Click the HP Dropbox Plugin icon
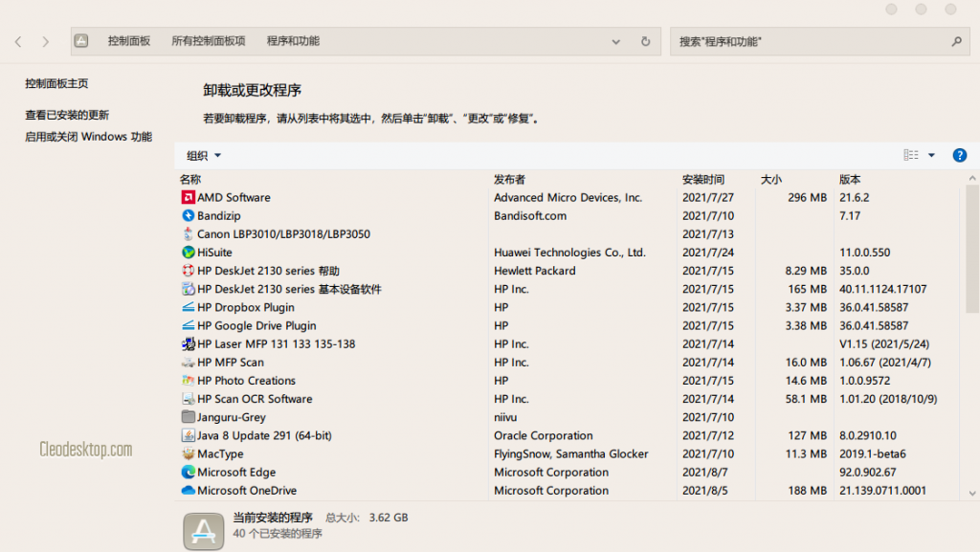 [x=189, y=307]
